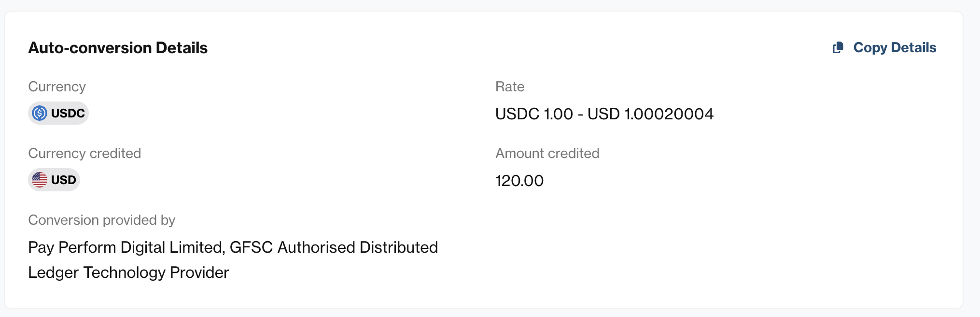Click the Ledger Technology Provider text line

(x=128, y=273)
